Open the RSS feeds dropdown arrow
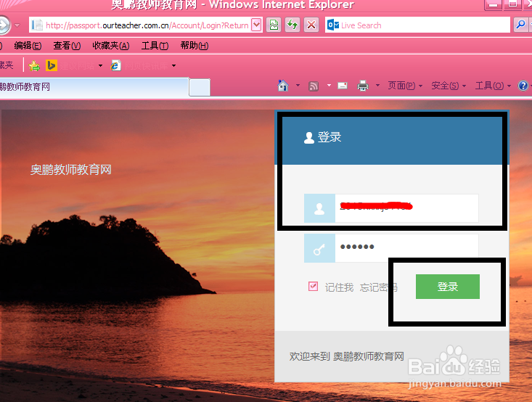The image size is (532, 402). (x=329, y=86)
